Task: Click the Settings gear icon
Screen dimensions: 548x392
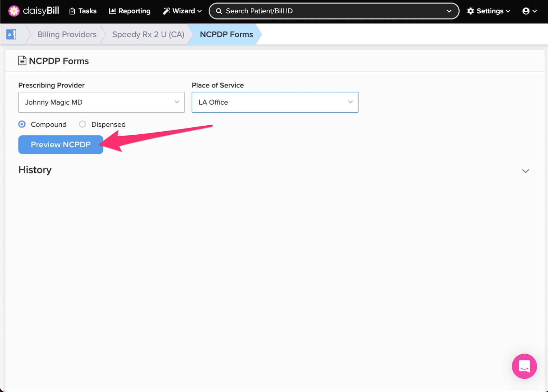Action: [471, 11]
